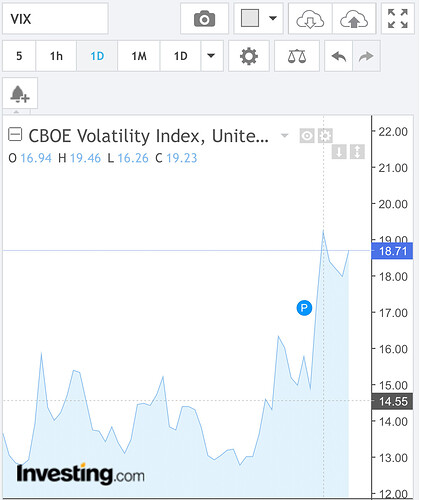Open compare symbols scales icon
Screen dimensions: 427x500
tap(297, 56)
